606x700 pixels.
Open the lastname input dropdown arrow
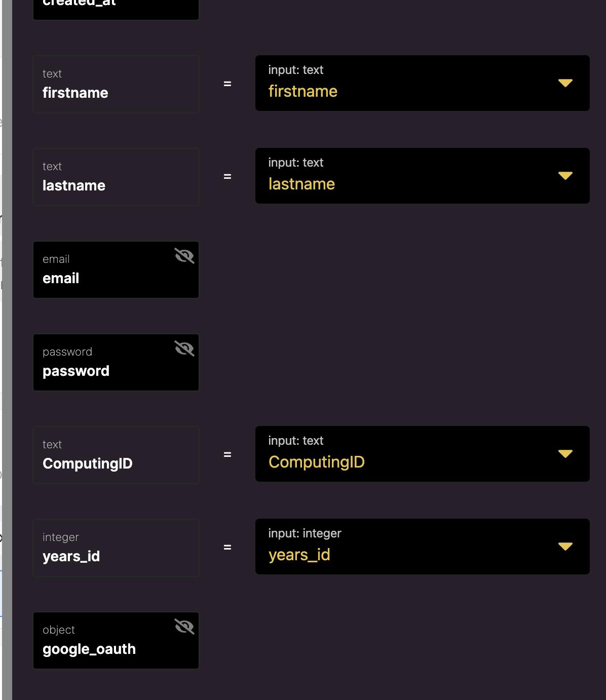565,176
